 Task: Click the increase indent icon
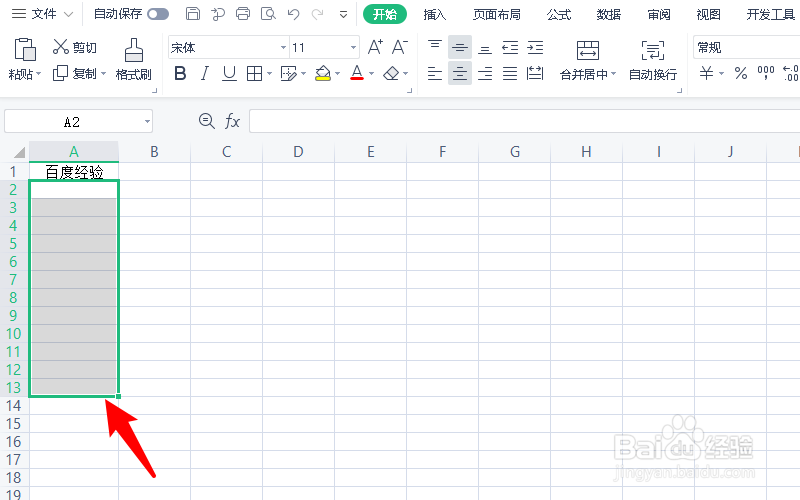(535, 47)
